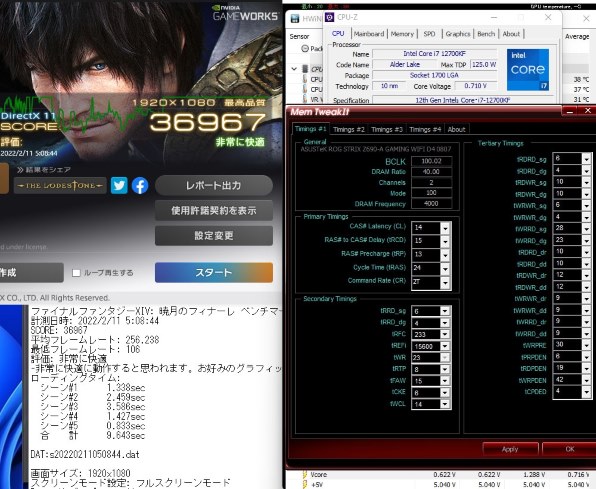Open the About tab in CPU-Z
This screenshot has width=596, height=489.
tap(511, 34)
